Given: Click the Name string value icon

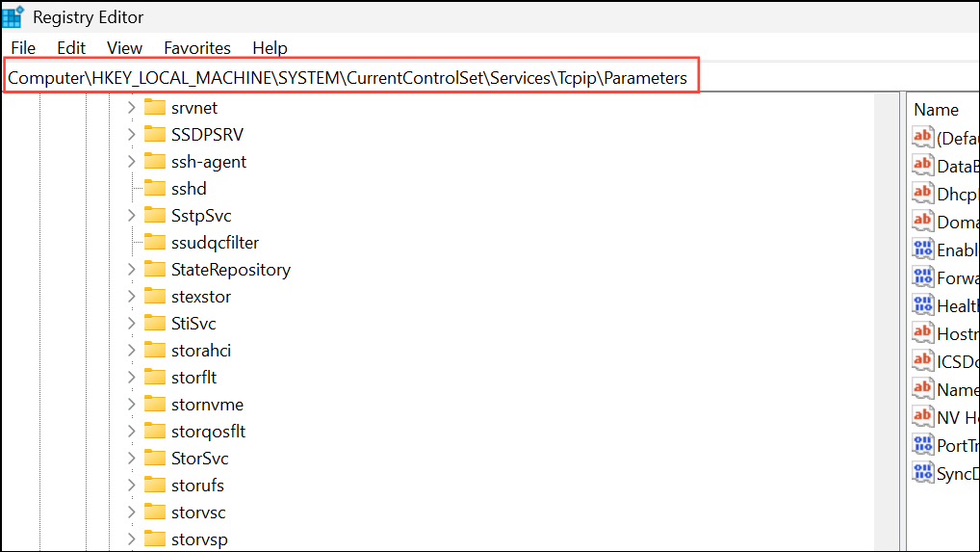Looking at the screenshot, I should click(922, 388).
